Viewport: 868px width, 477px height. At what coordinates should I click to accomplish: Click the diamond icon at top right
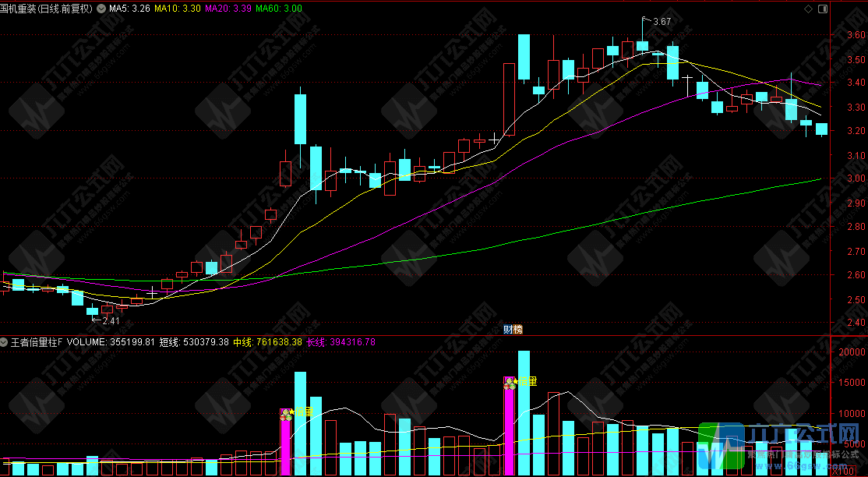click(807, 9)
